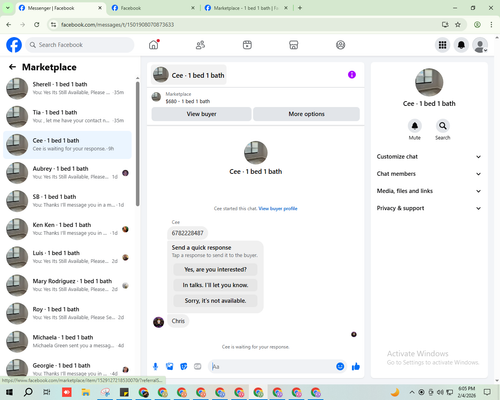Click the View buyer button
The image size is (500, 400).
201,114
